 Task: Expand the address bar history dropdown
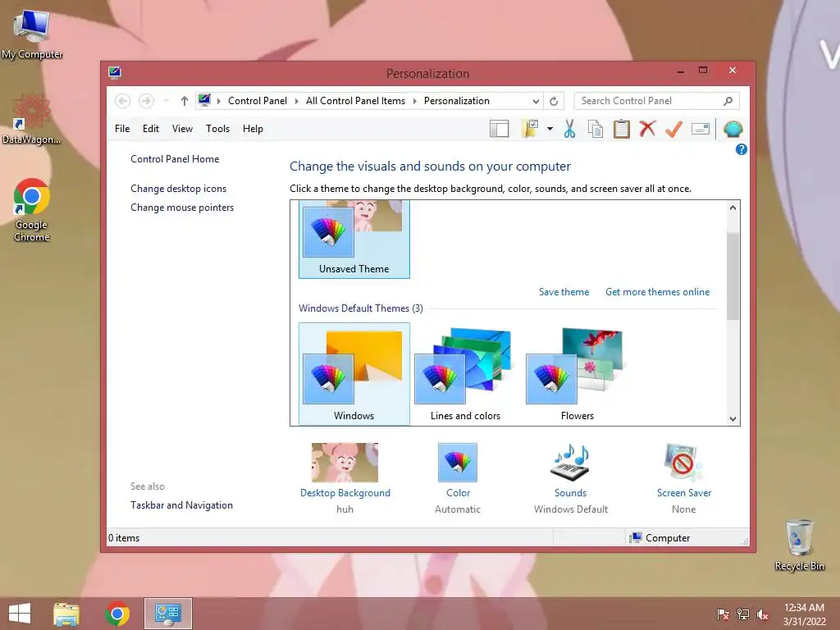[535, 101]
